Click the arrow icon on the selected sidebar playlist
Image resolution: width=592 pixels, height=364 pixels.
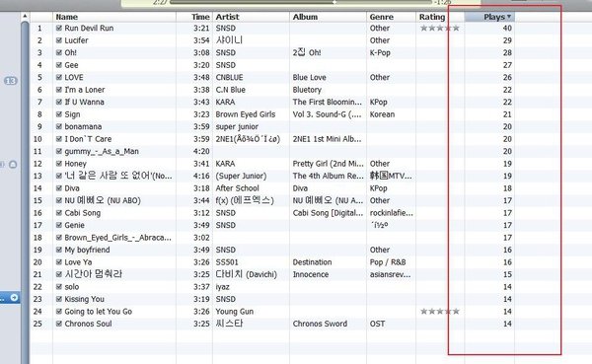(x=14, y=298)
